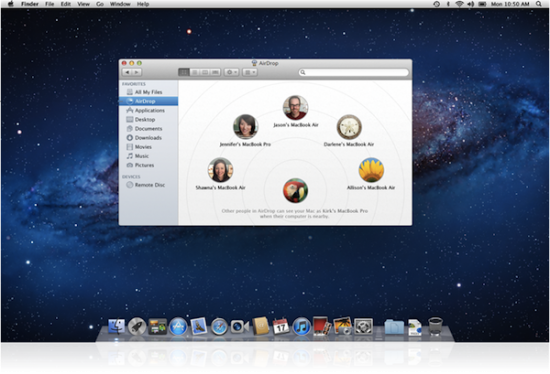Open the document stack beside the Trash
The width and height of the screenshot is (550, 374).
pos(415,327)
